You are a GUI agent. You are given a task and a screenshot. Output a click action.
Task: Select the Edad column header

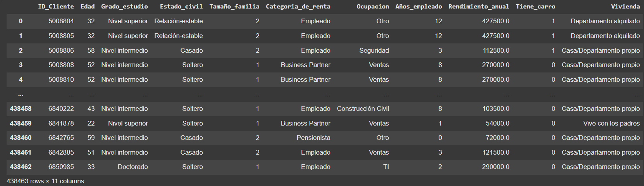tap(88, 7)
